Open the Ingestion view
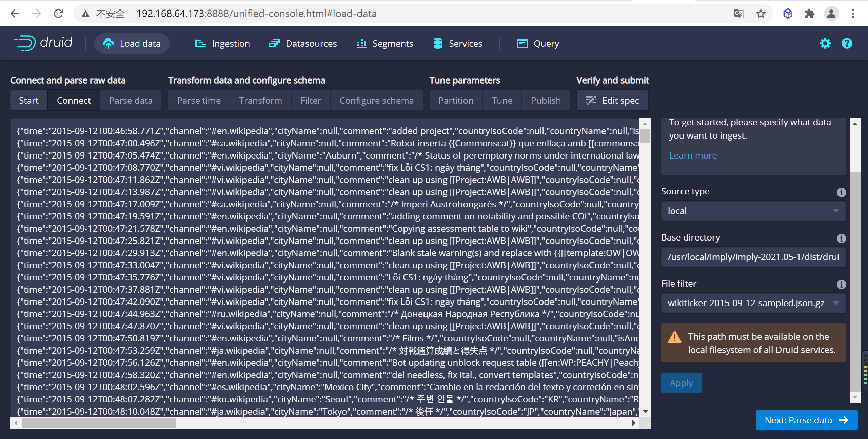 (x=222, y=43)
